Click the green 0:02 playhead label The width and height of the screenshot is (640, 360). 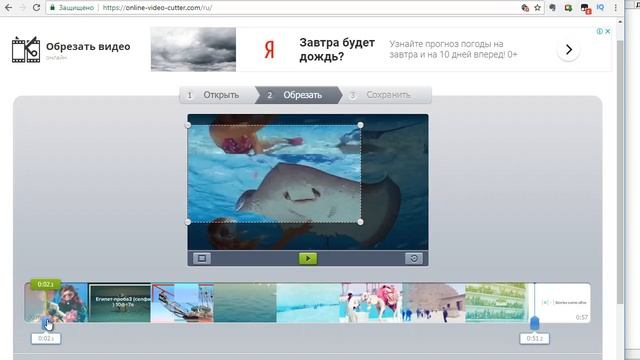[x=45, y=284]
